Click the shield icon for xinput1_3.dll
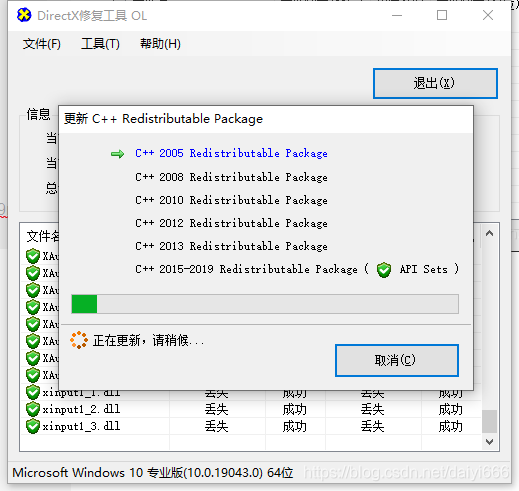The height and width of the screenshot is (491, 519). 33,426
